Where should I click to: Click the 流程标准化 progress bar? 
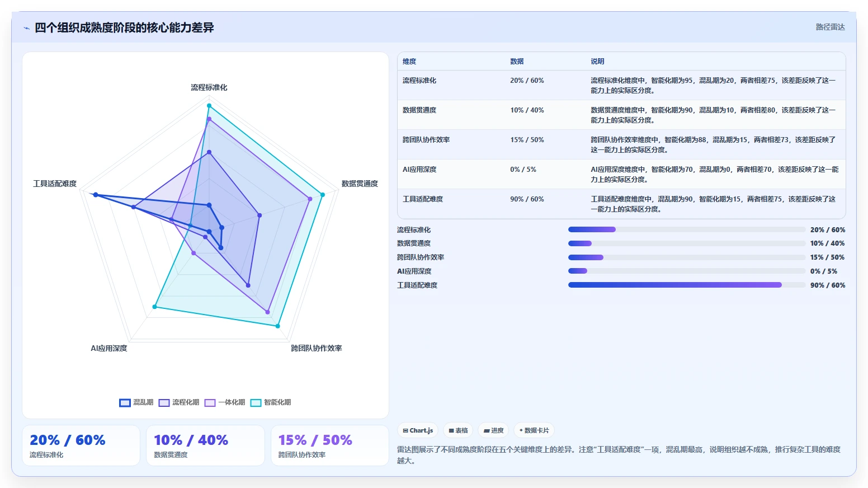tap(687, 229)
